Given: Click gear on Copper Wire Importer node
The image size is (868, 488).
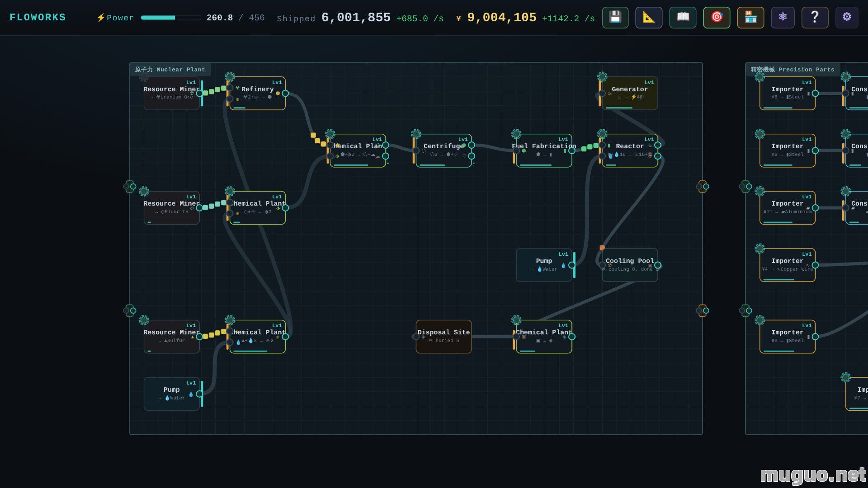Looking at the screenshot, I should coord(759,249).
